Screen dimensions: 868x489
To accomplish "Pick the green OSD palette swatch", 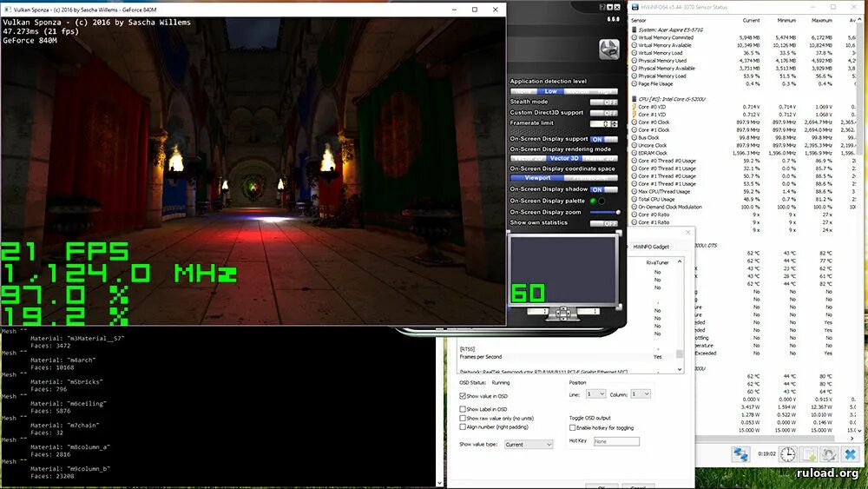I will coord(594,201).
